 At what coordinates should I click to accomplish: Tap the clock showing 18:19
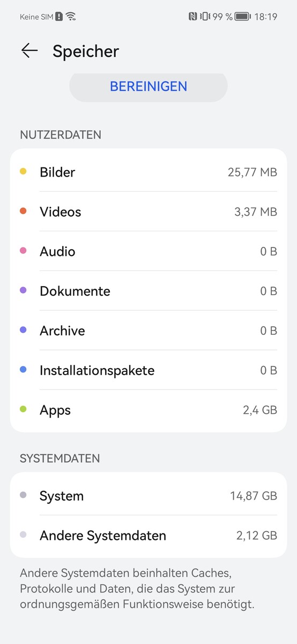[265, 17]
